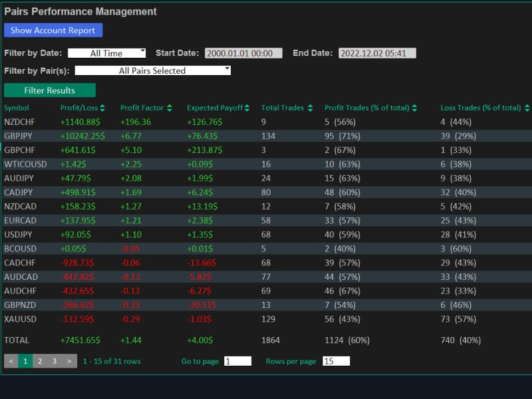The height and width of the screenshot is (399, 532).
Task: Click GBPCHF expected payoff +213.87$
Action: pyautogui.click(x=205, y=150)
